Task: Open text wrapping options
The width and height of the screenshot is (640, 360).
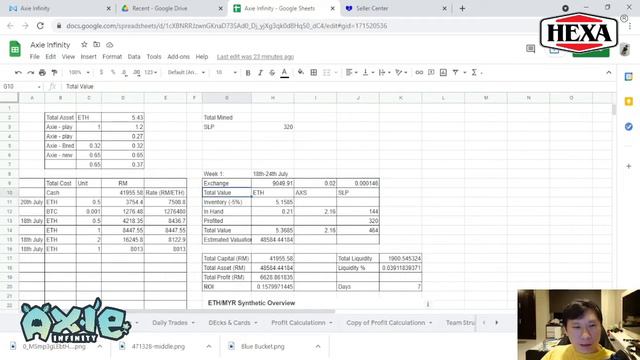Action: click(384, 73)
